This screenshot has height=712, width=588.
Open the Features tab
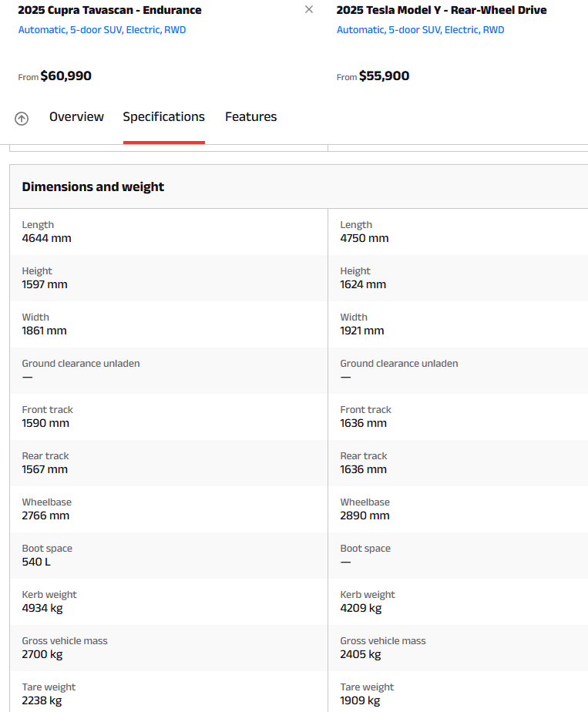tap(250, 116)
